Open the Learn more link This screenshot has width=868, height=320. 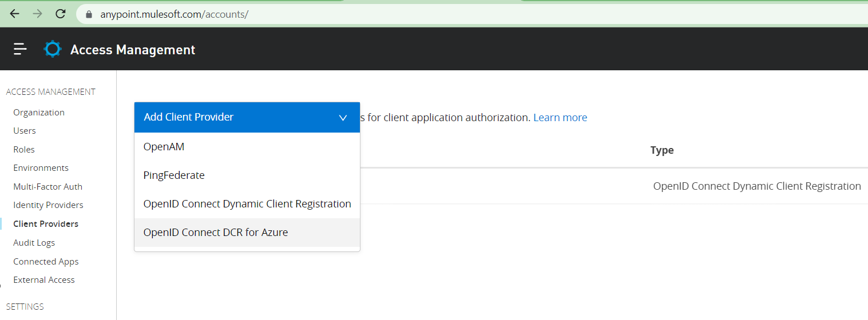point(560,118)
